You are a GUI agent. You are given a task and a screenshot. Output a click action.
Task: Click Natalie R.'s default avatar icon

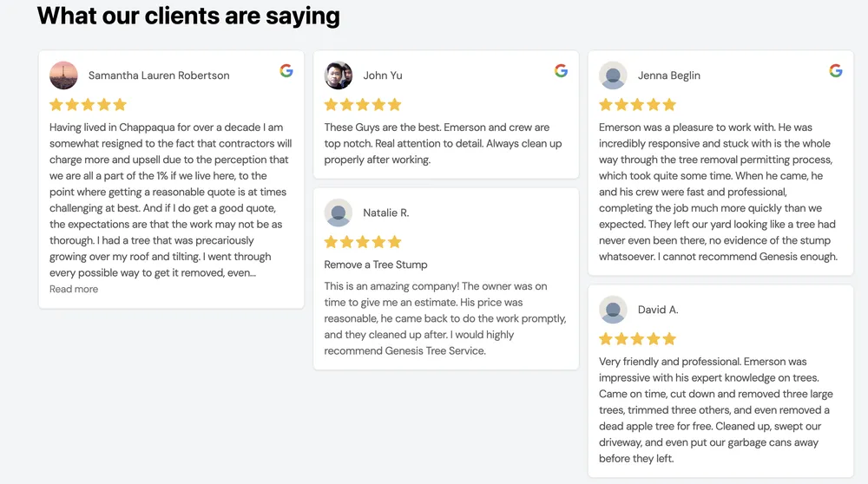click(339, 213)
